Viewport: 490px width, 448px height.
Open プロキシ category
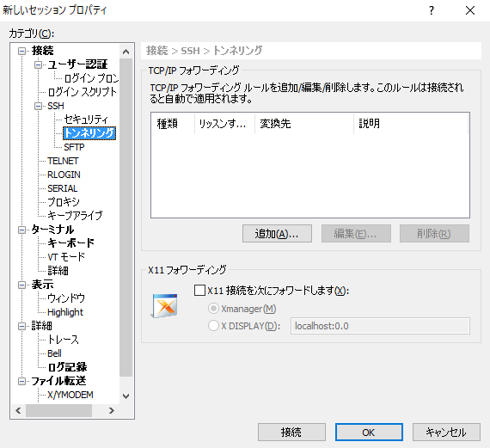point(64,202)
